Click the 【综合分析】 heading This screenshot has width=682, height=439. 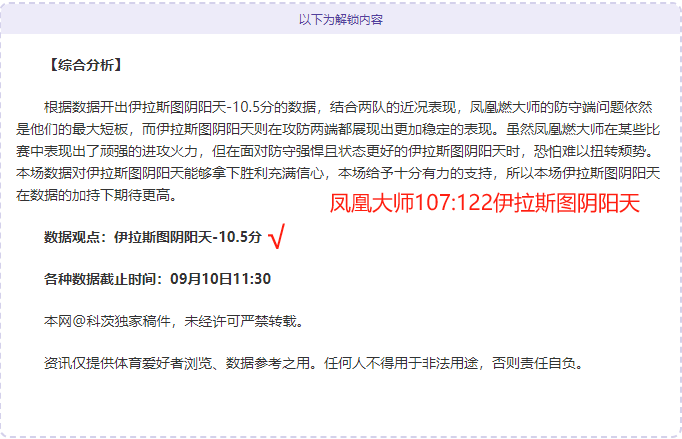[84, 65]
